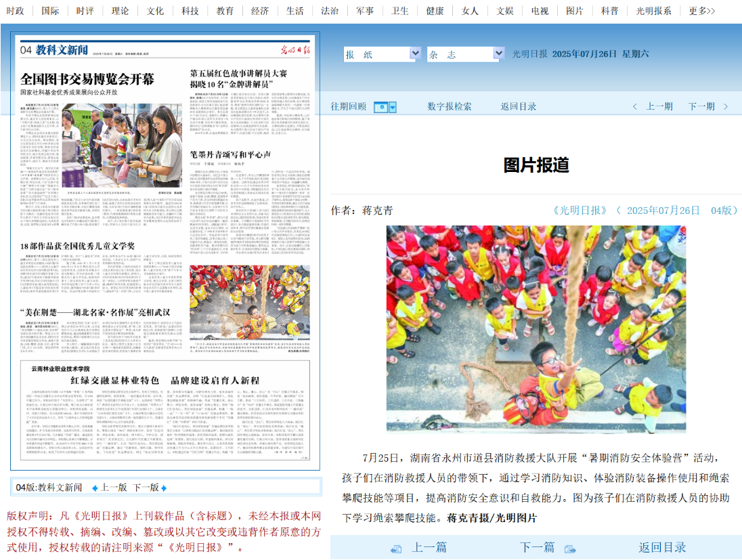Click the next-article icon beside 下一篇

click(x=569, y=548)
